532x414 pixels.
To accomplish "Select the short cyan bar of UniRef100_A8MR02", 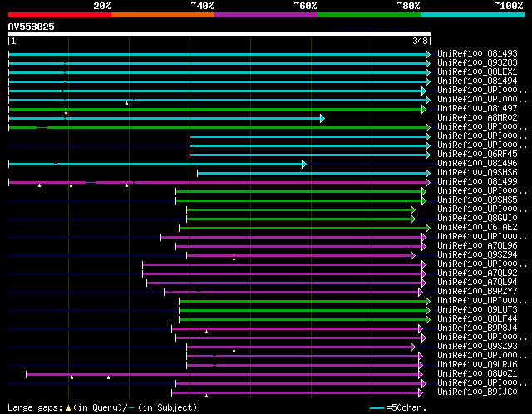I will (x=165, y=118).
